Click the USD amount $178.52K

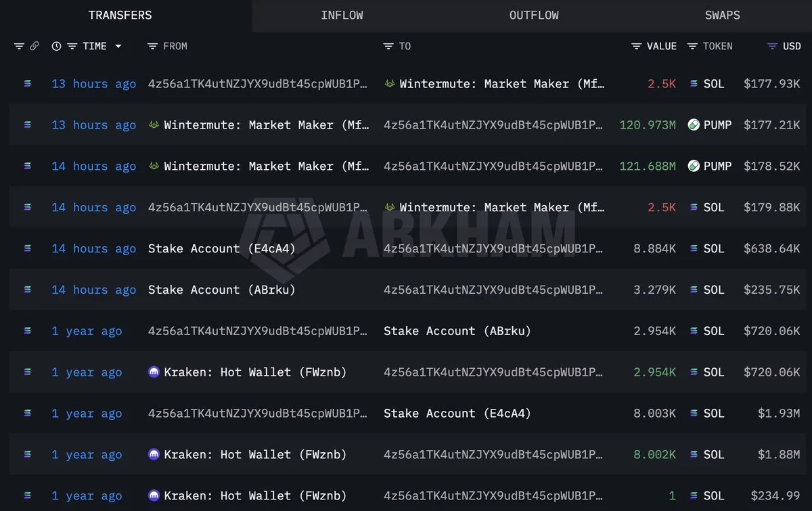pyautogui.click(x=772, y=166)
